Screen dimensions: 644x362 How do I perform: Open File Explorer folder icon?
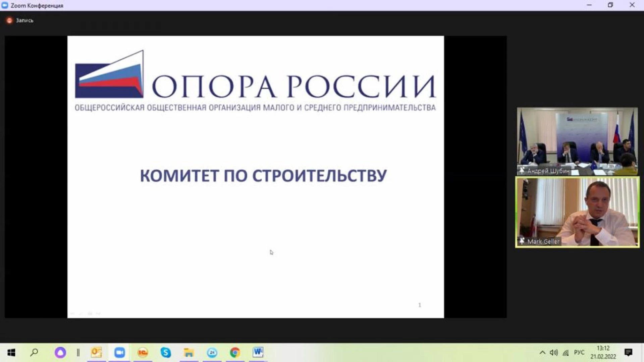pos(189,352)
